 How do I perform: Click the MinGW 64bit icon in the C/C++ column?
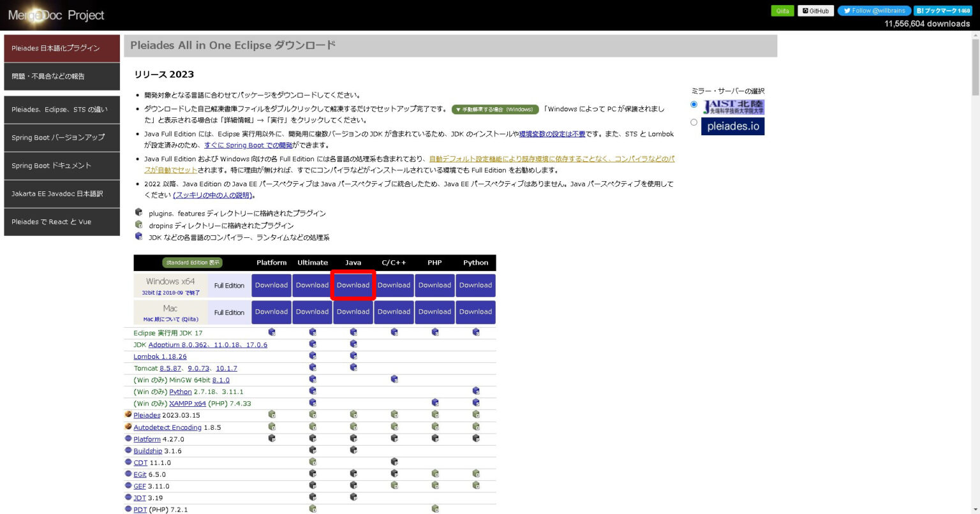tap(394, 379)
